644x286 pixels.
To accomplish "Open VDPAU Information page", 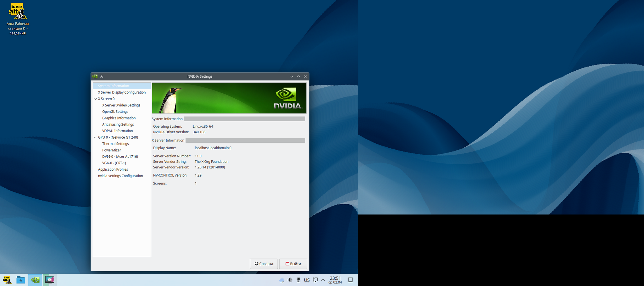I will coord(117,131).
